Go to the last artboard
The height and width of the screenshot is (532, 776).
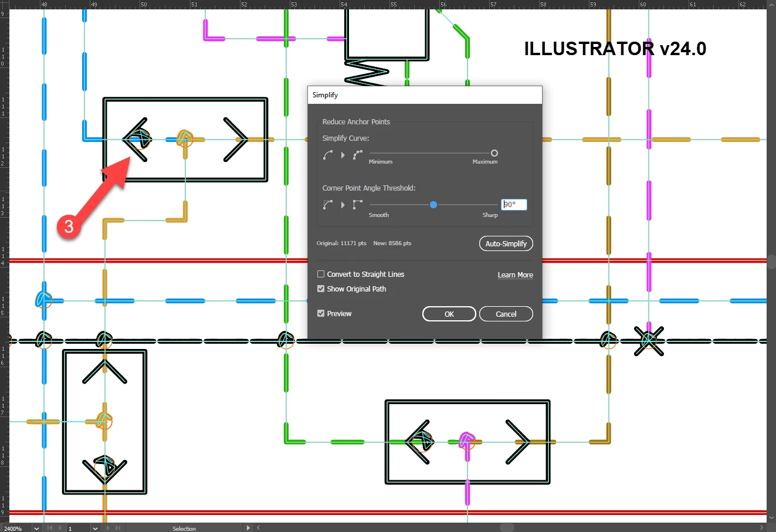click(x=118, y=528)
